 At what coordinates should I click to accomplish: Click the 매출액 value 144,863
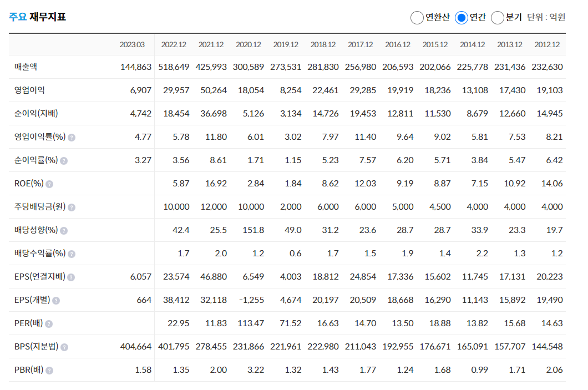click(136, 67)
